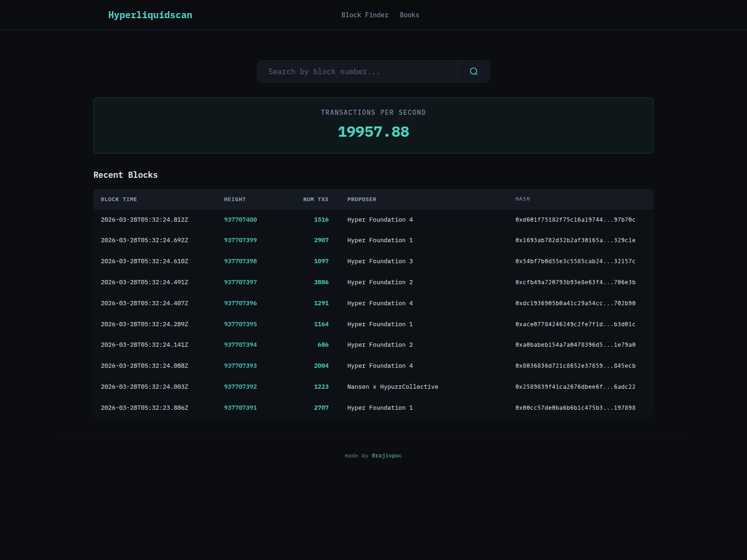This screenshot has height=560, width=747.
Task: Open the Block Finder nav item
Action: point(365,15)
